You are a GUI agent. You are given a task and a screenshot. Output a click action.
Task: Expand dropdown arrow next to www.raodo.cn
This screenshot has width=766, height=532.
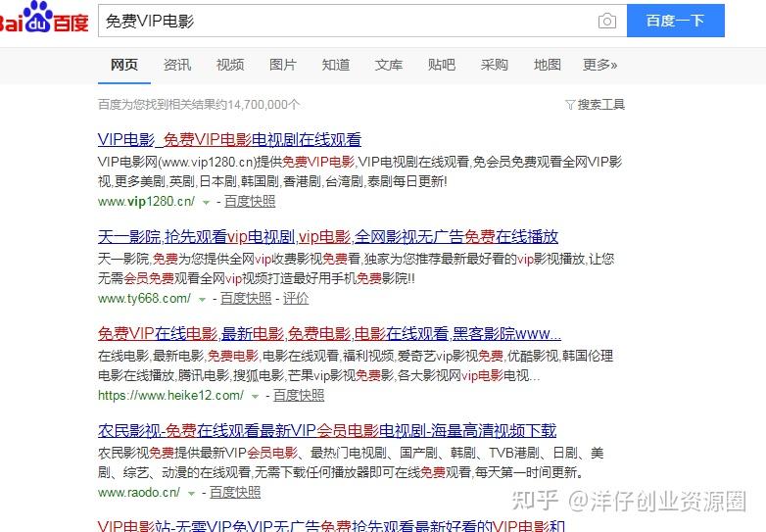click(192, 494)
